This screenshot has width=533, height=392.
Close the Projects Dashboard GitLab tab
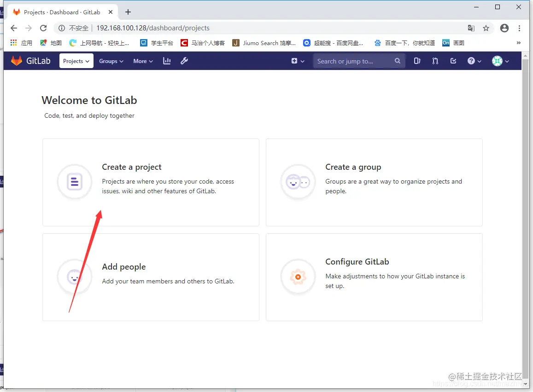111,12
